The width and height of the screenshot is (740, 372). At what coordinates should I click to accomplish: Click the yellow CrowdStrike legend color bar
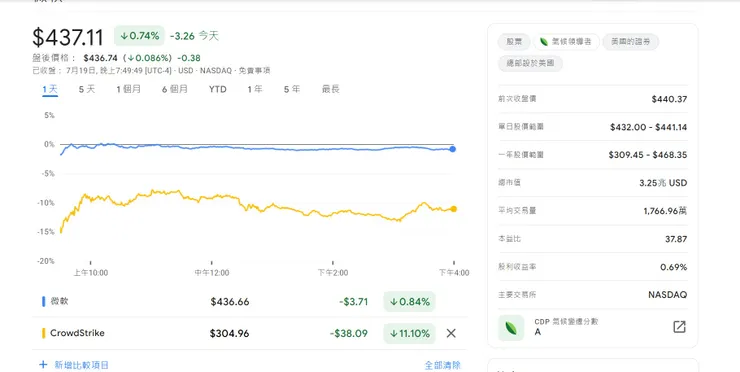(x=43, y=333)
